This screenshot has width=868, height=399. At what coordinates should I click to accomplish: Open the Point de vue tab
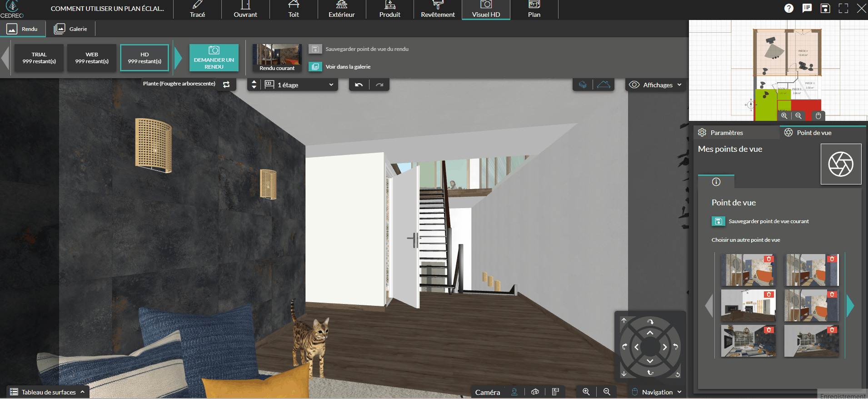(823, 133)
